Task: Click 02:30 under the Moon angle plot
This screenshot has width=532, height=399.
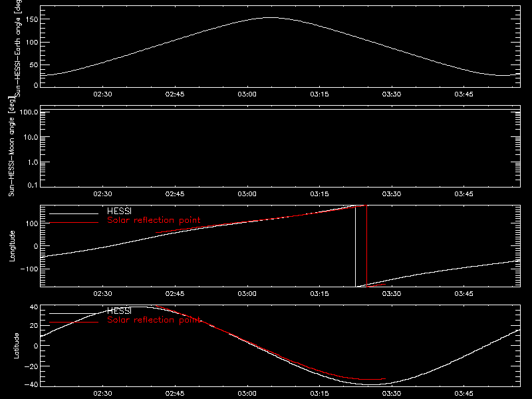Action: coord(102,194)
